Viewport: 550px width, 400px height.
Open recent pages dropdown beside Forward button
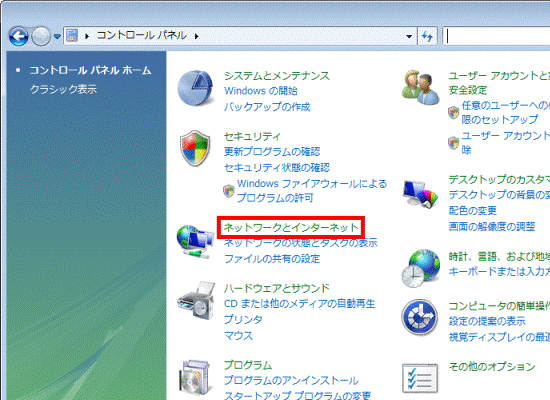click(57, 36)
